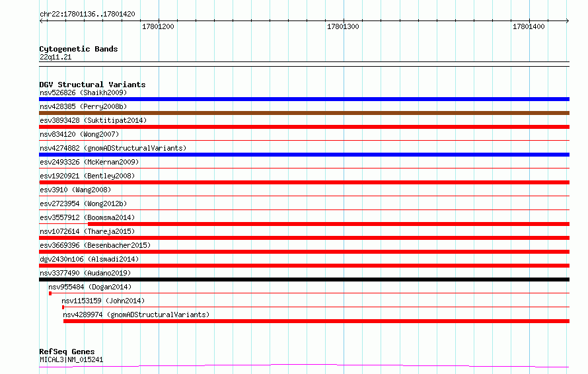Select the 22q11.21 band label
This screenshot has height=374, width=588.
pos(55,57)
